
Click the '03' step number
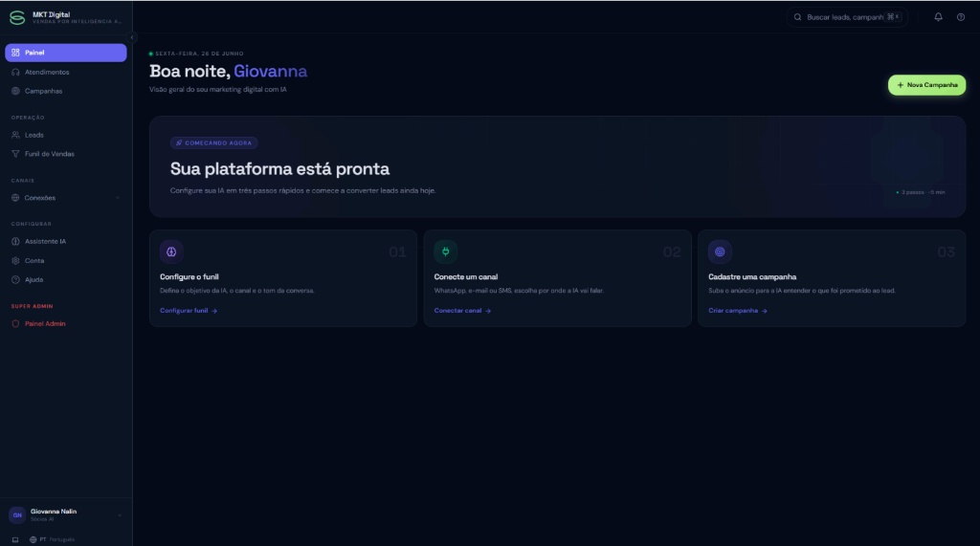(947, 251)
